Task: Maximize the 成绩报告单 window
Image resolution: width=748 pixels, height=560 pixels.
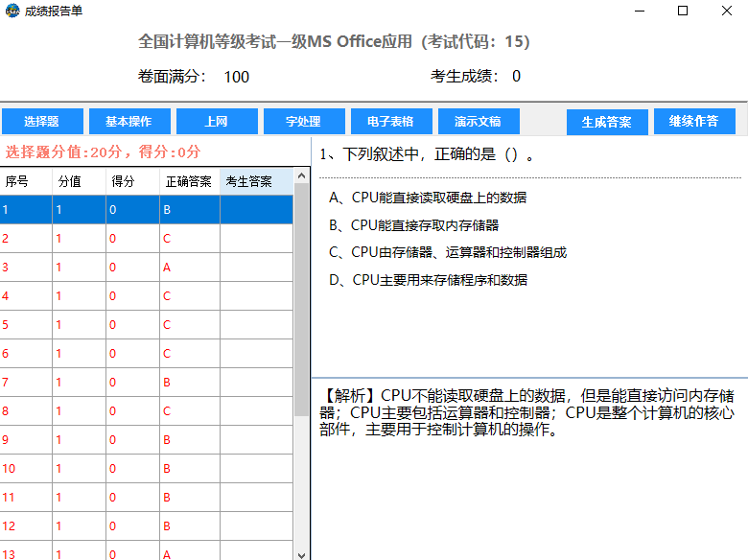Action: click(x=683, y=12)
